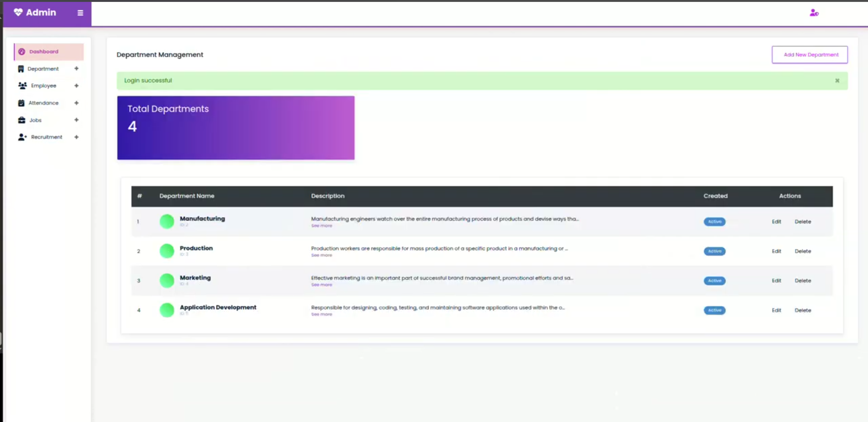Screen dimensions: 868x422
Task: Delete the Production department
Action: coord(803,251)
